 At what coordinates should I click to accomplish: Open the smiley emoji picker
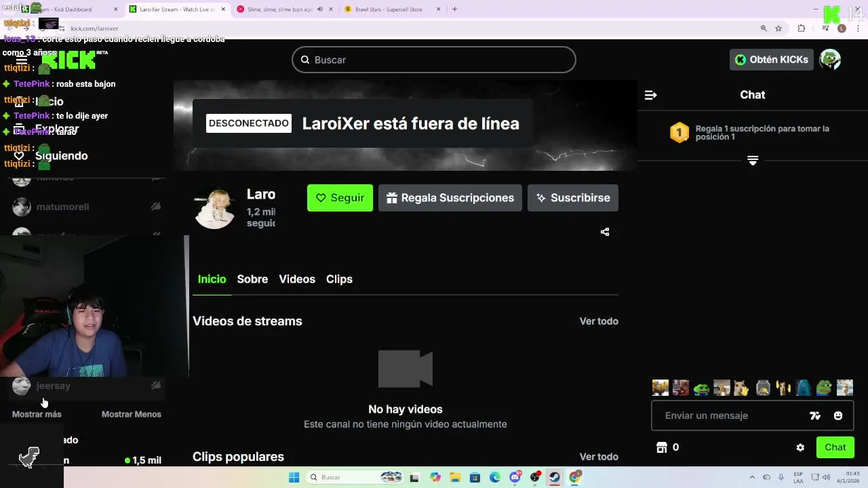[838, 415]
